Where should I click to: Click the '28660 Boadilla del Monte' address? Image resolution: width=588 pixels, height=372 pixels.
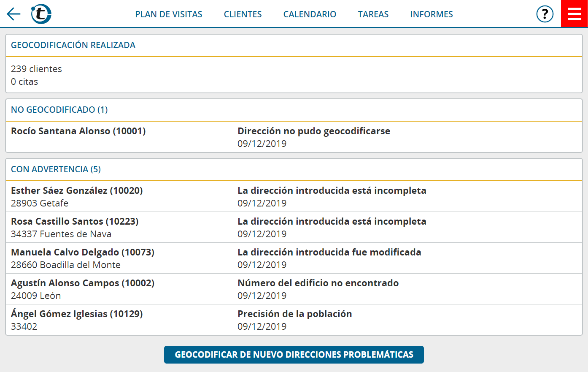[66, 265]
